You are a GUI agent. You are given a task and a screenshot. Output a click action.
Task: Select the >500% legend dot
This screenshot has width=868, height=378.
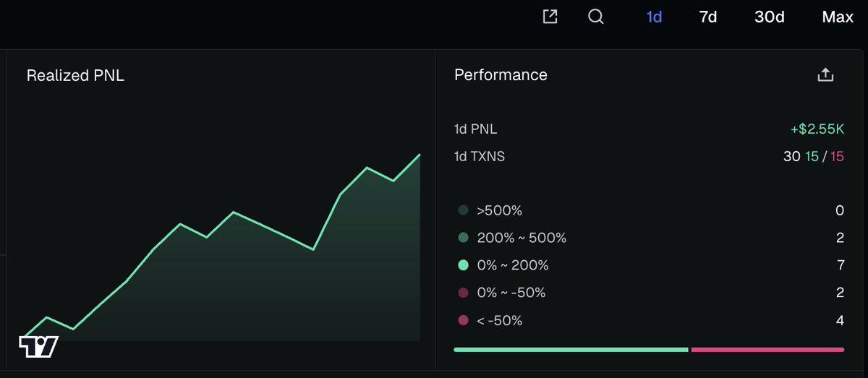coord(463,210)
